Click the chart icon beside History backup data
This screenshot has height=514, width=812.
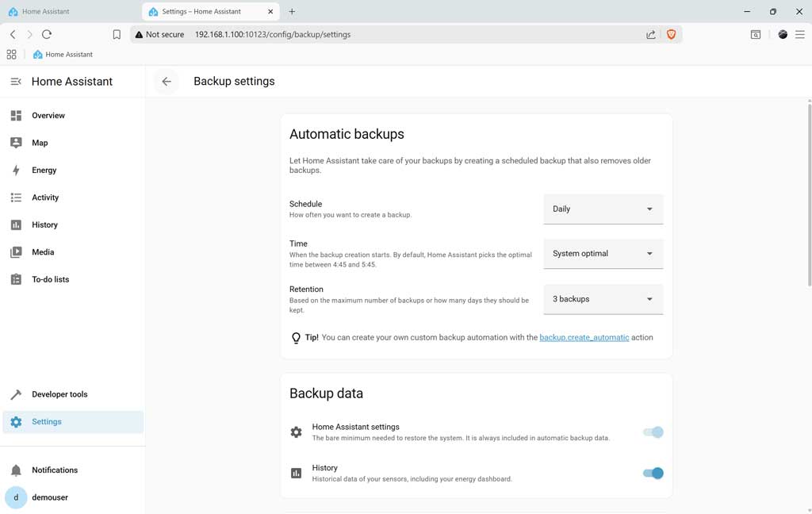click(297, 473)
